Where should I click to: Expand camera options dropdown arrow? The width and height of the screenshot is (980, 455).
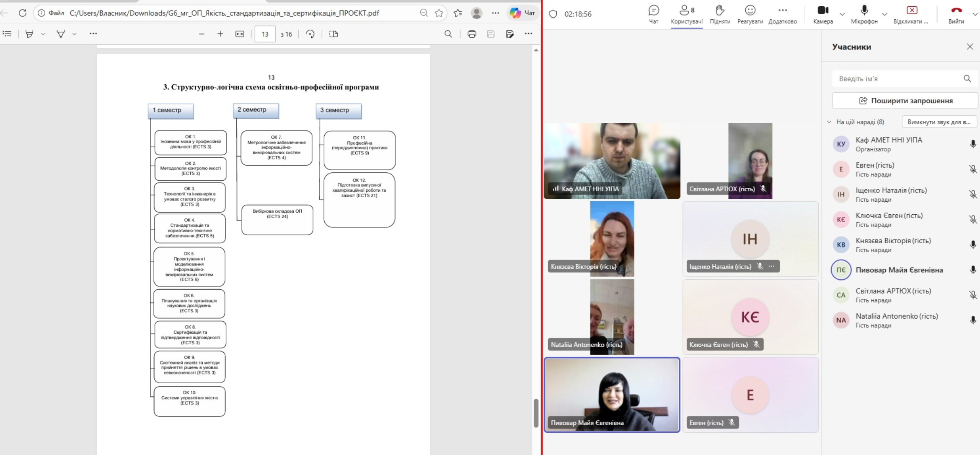(842, 14)
